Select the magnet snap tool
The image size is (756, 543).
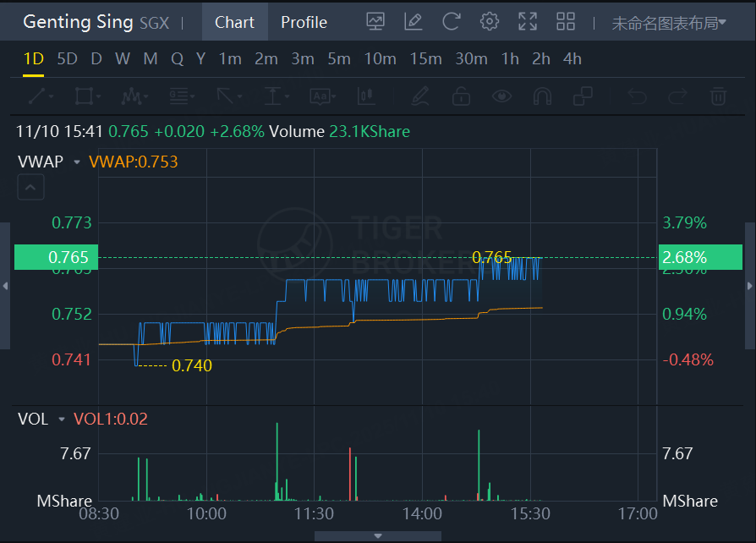pos(542,96)
